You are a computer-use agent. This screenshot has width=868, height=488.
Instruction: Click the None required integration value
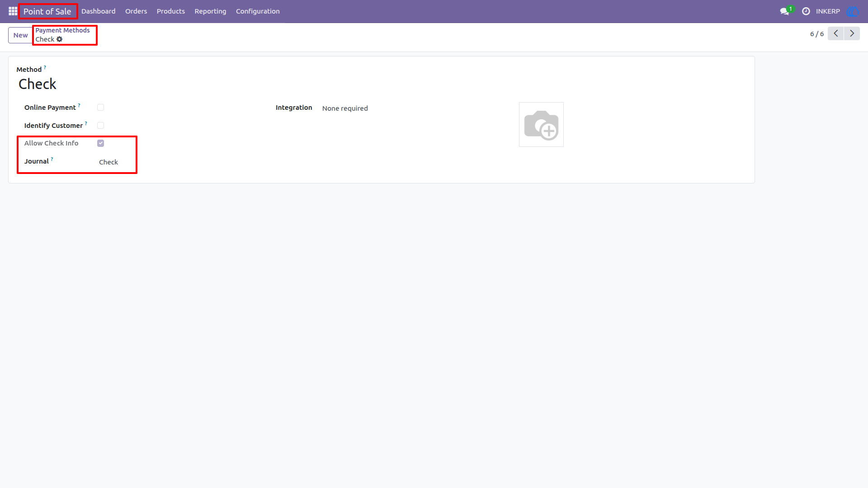point(345,108)
